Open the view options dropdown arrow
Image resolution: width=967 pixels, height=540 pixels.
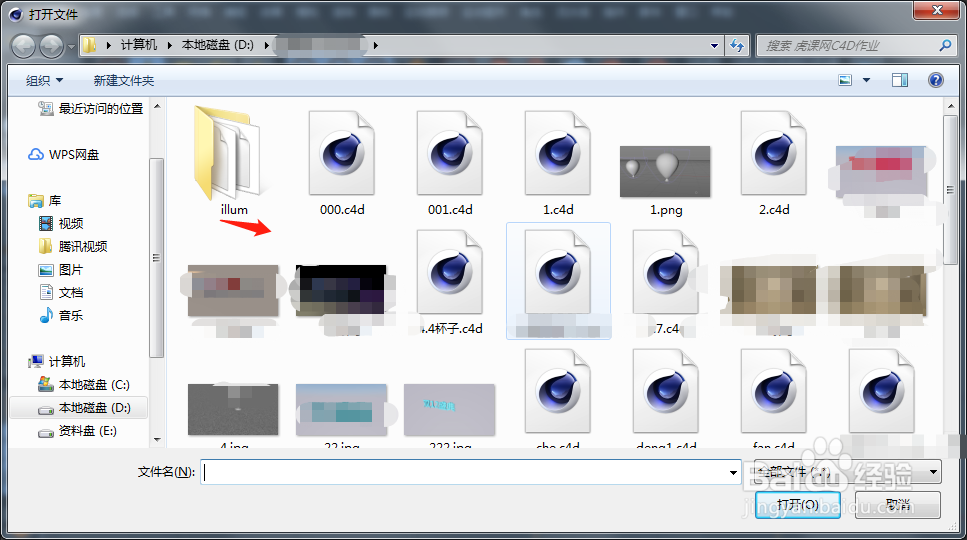pos(866,80)
